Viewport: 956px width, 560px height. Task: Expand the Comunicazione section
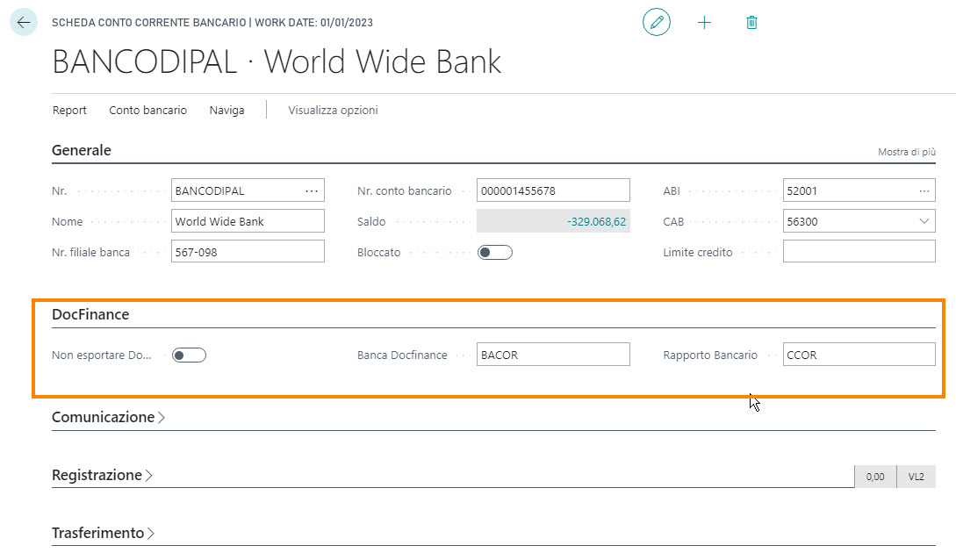click(x=108, y=418)
